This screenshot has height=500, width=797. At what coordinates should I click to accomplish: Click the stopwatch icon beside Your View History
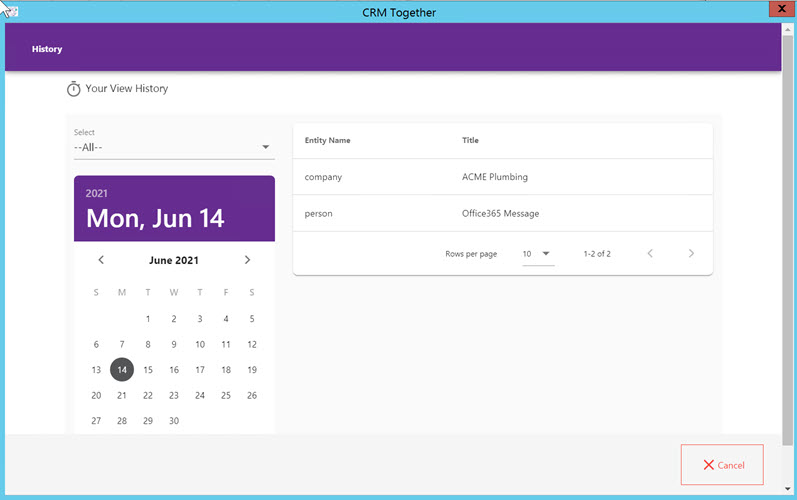[x=74, y=89]
